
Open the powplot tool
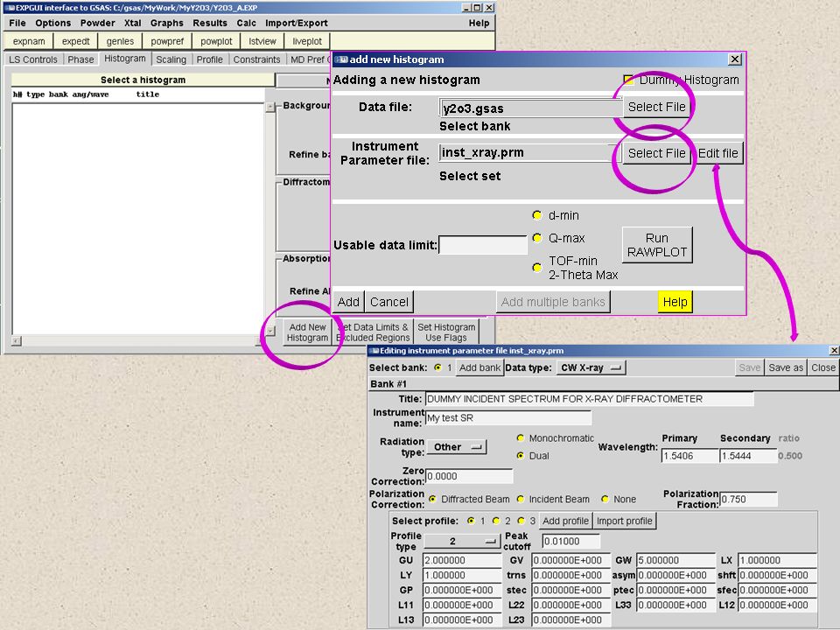point(216,41)
